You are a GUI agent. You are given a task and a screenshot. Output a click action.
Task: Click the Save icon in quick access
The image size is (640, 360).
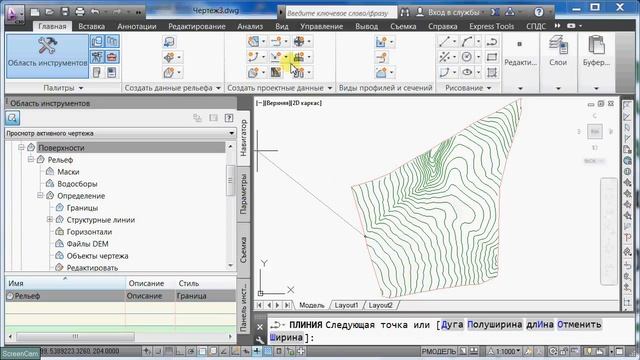point(65,12)
